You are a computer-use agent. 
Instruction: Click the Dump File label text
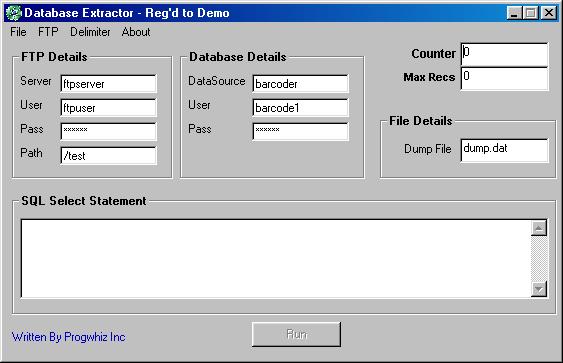(428, 149)
